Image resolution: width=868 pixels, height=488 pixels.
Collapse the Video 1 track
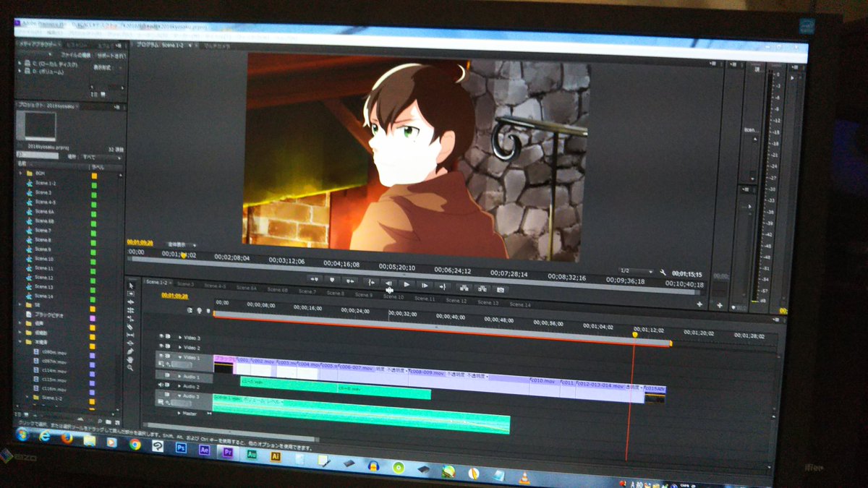coord(180,357)
